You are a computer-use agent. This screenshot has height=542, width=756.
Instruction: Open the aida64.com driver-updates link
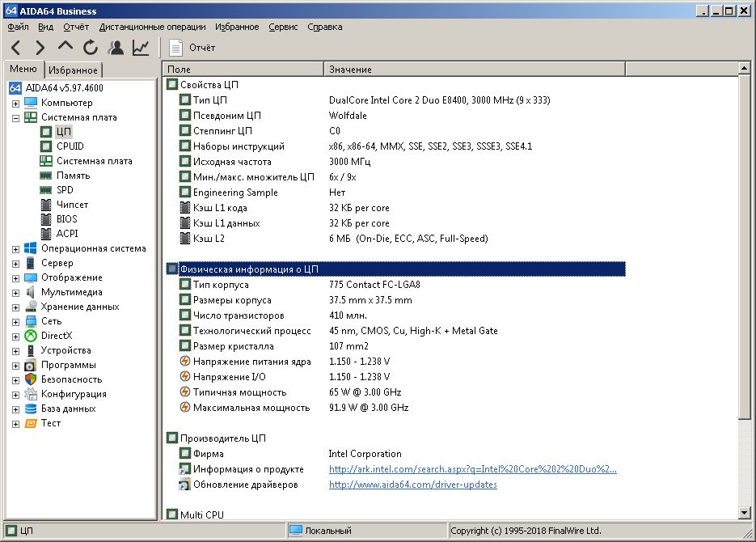[x=412, y=485]
